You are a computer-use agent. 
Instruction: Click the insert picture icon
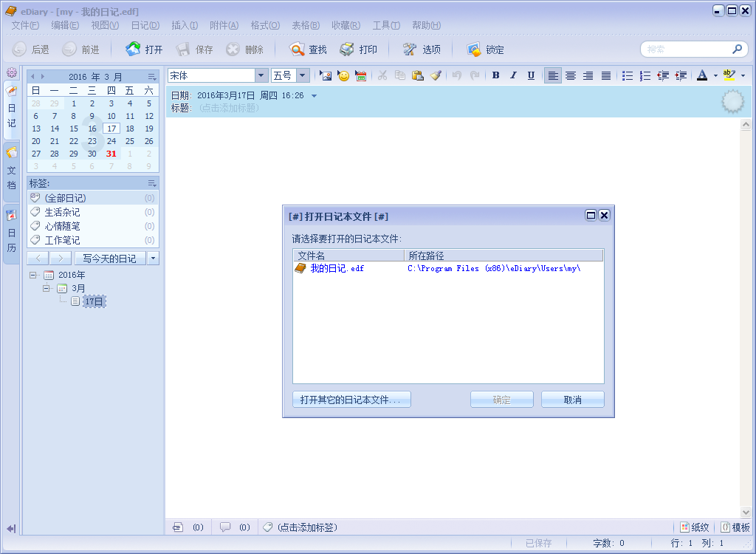point(326,75)
